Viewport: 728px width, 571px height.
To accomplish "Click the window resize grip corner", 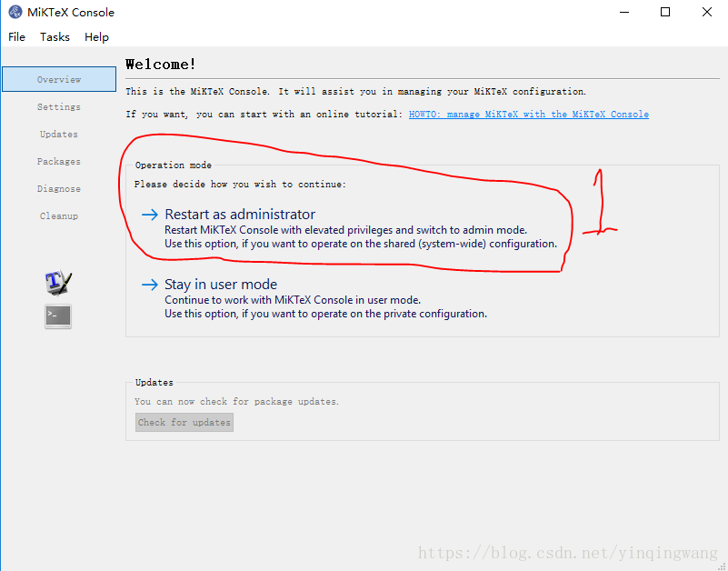I will pos(721,566).
